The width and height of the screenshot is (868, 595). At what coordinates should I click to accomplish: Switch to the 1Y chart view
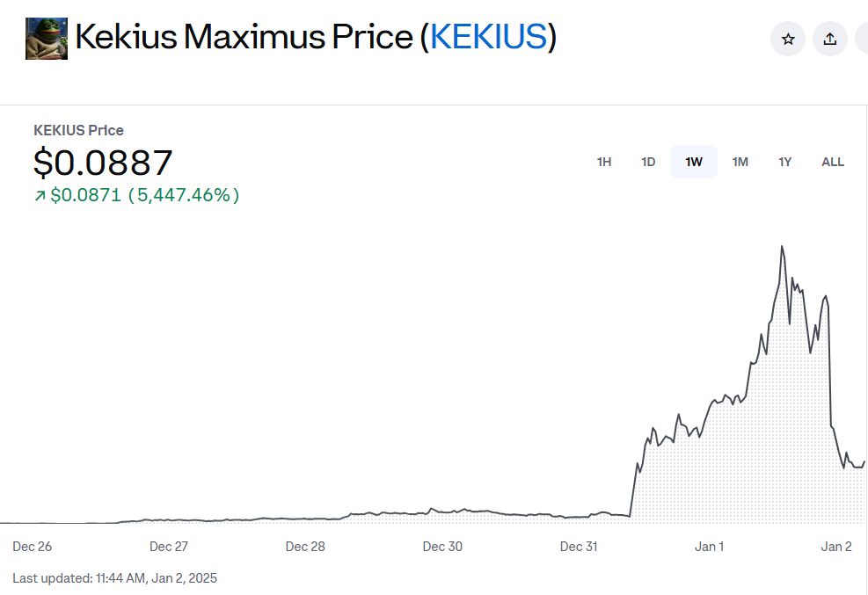[785, 162]
